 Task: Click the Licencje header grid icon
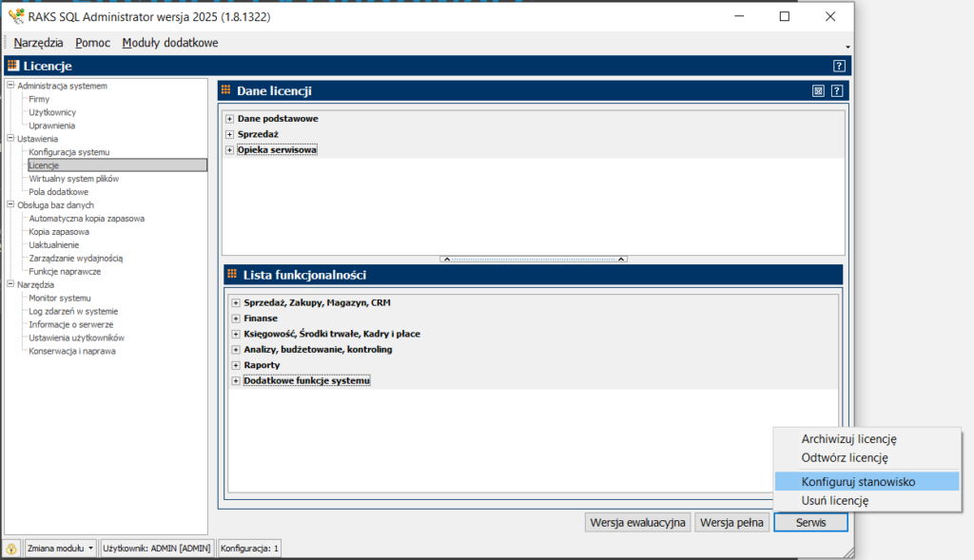click(13, 66)
